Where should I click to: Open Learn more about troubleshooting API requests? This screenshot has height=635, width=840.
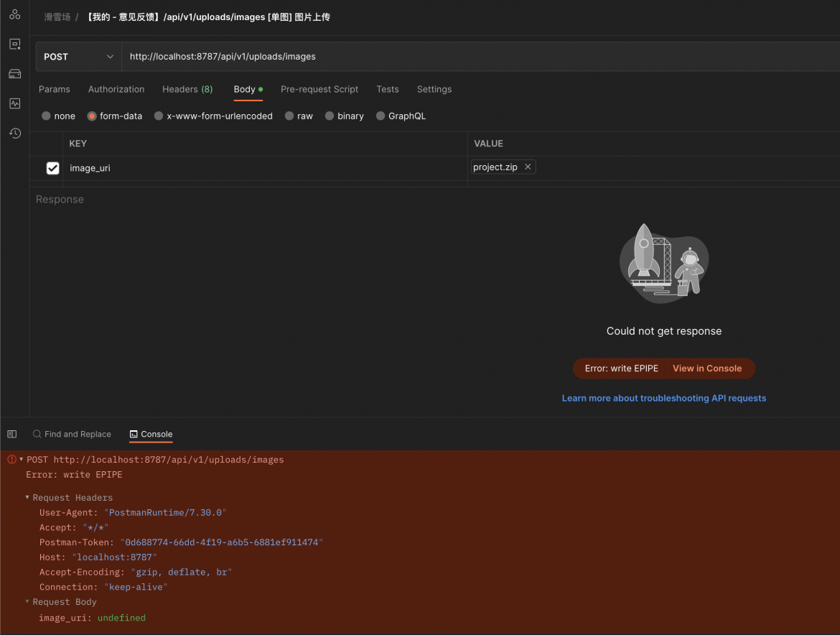point(664,398)
